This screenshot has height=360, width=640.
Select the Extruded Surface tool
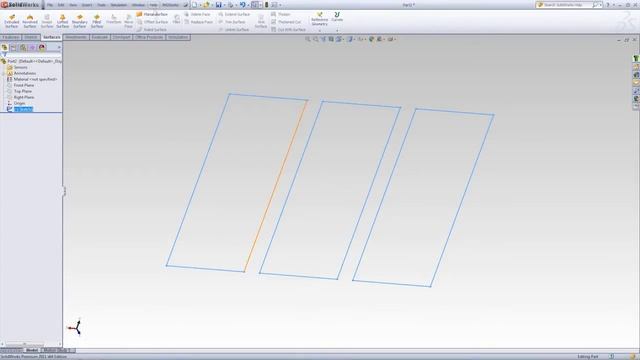[11, 21]
